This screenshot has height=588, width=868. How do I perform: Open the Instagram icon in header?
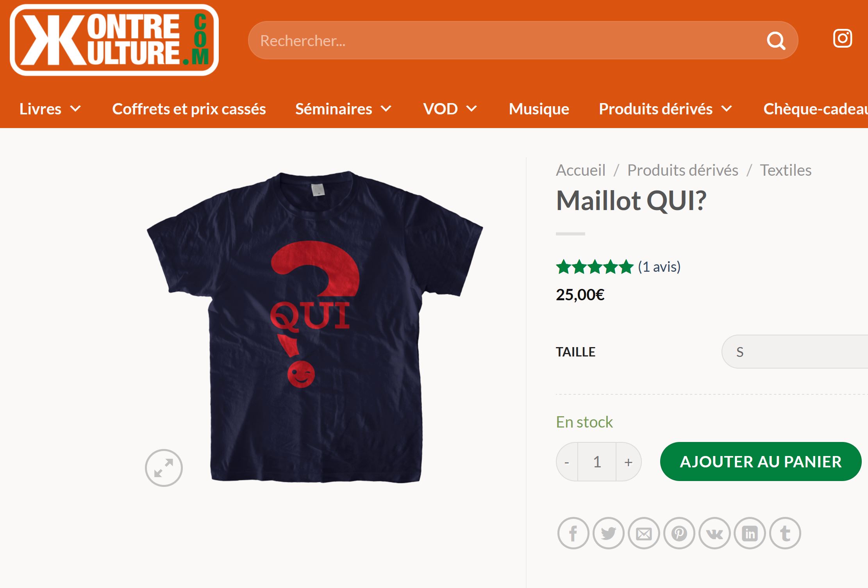click(x=842, y=38)
